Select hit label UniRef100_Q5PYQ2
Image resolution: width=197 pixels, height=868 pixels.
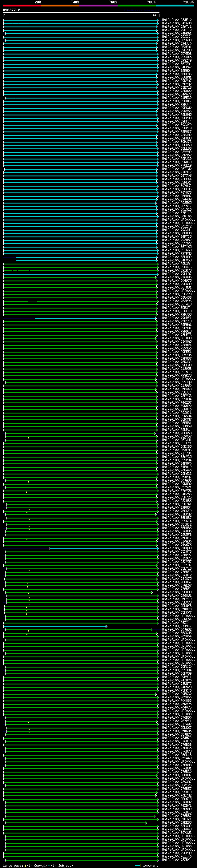click(x=176, y=84)
